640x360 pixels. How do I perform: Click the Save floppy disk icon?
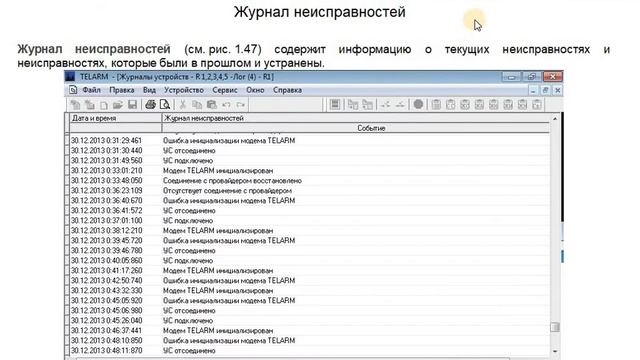click(x=132, y=105)
